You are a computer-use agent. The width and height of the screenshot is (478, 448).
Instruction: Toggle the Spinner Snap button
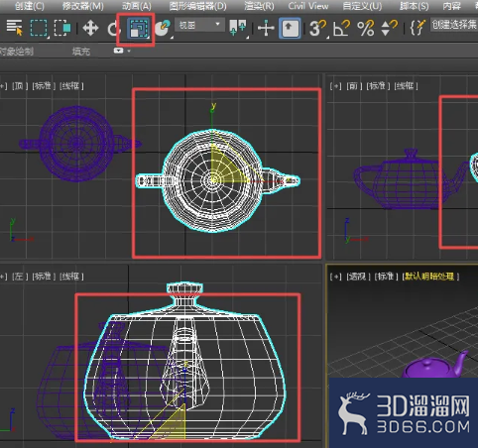[x=389, y=28]
